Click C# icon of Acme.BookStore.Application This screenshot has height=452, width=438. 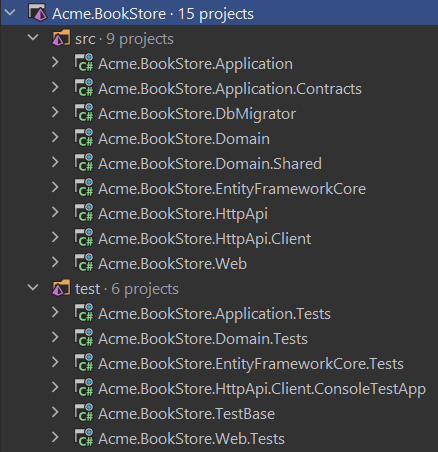(84, 63)
